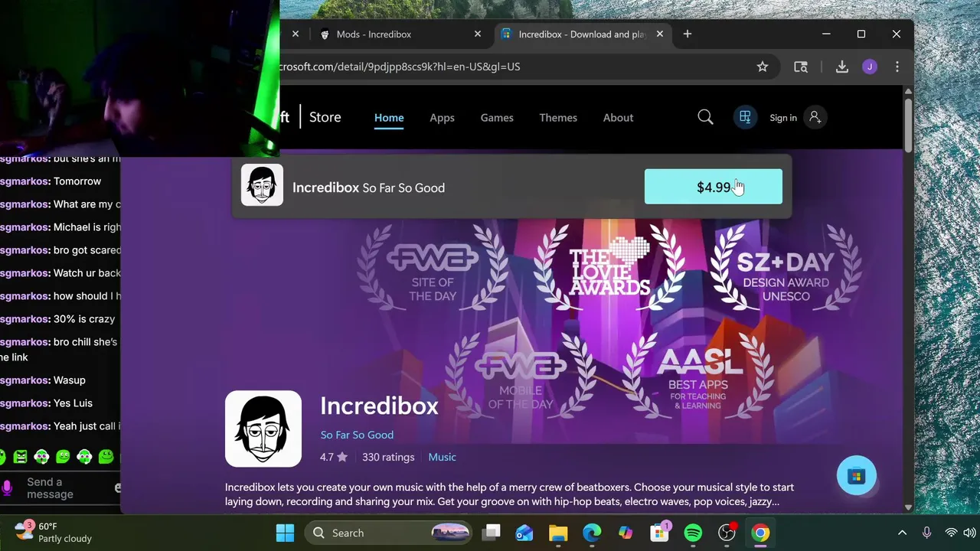This screenshot has width=980, height=551.
Task: Open OBS Studio from the taskbar
Action: (727, 533)
